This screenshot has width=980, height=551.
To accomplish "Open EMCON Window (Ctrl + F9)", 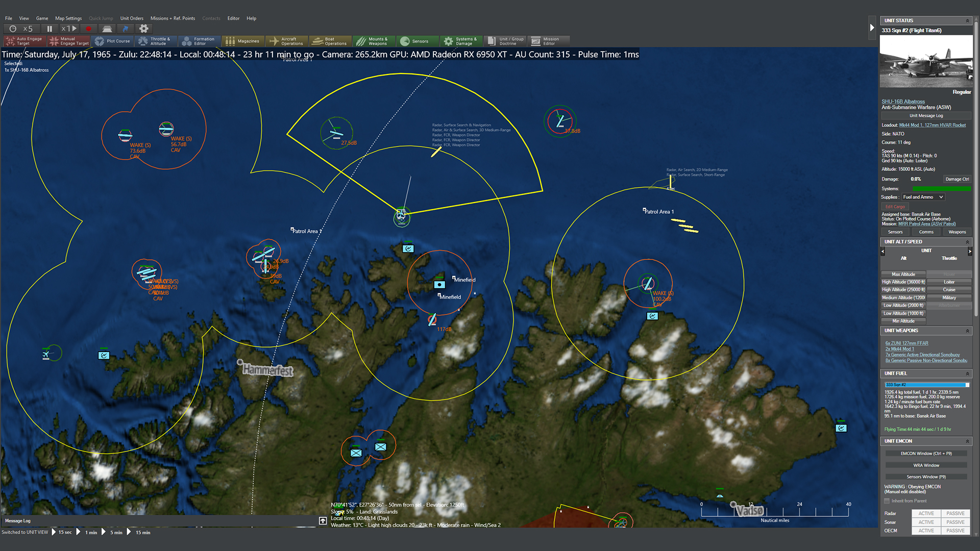I will point(926,454).
